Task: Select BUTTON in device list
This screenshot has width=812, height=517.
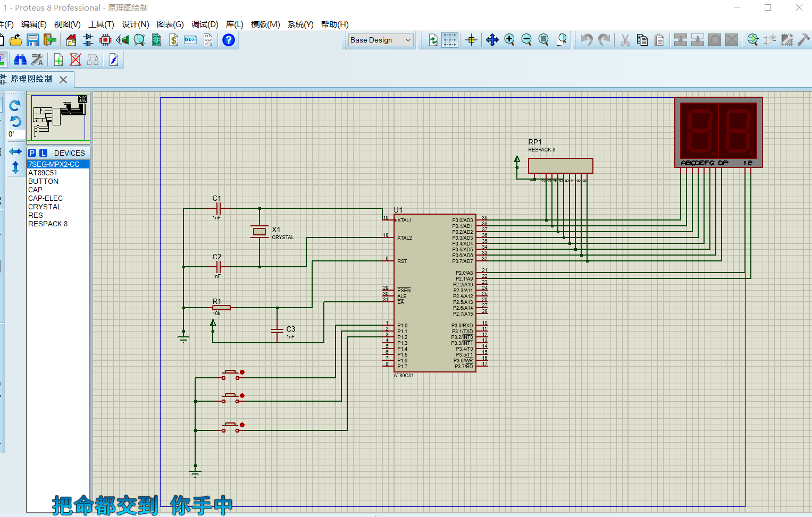Action: pyautogui.click(x=58, y=181)
